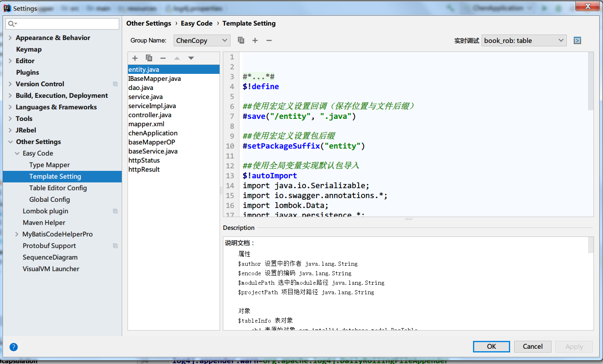Image resolution: width=603 pixels, height=364 pixels.
Task: Delete the selected template from the list
Action: click(163, 58)
